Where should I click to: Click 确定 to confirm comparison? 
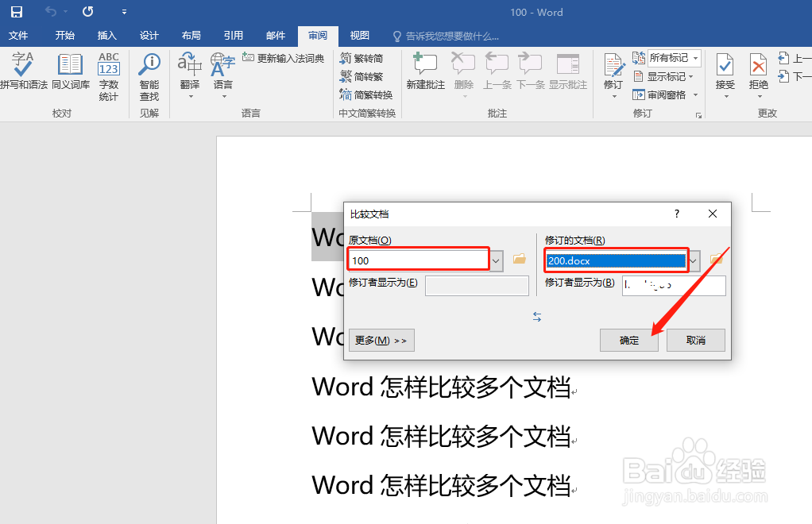629,341
